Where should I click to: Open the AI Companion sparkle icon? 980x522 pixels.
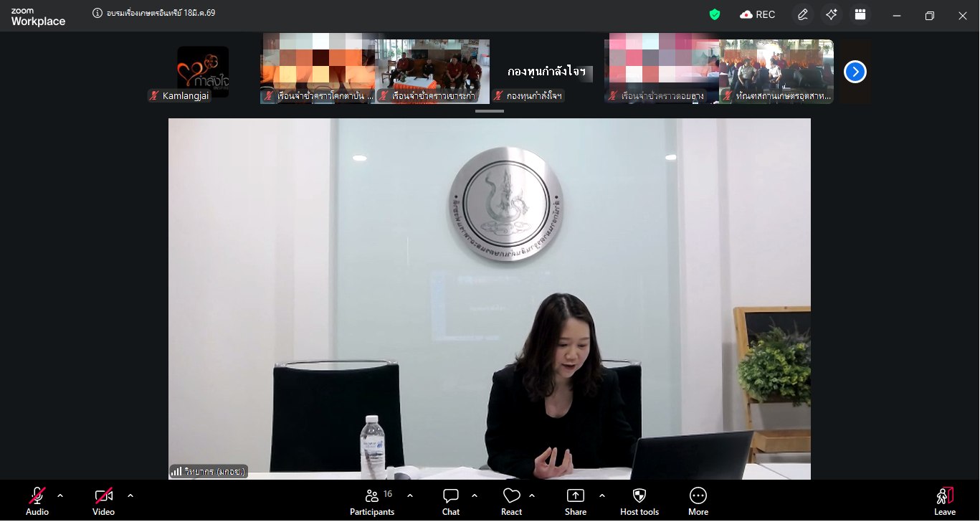[831, 14]
